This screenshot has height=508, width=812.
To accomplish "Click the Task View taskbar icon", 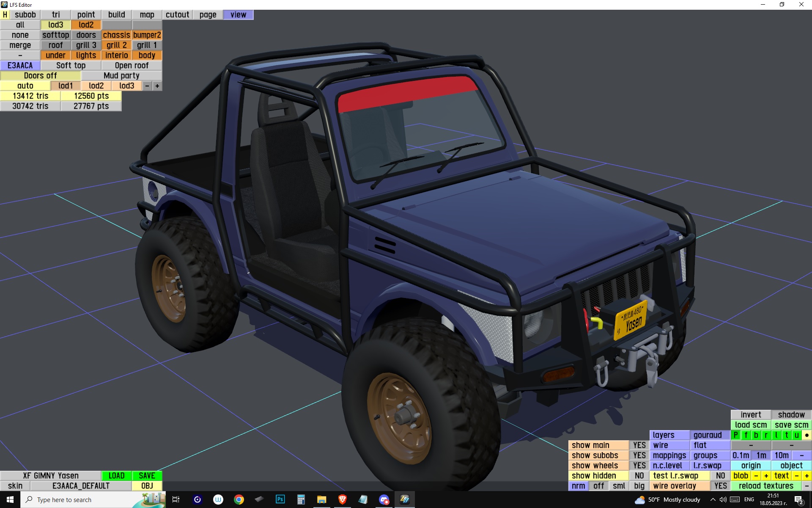I will (176, 500).
